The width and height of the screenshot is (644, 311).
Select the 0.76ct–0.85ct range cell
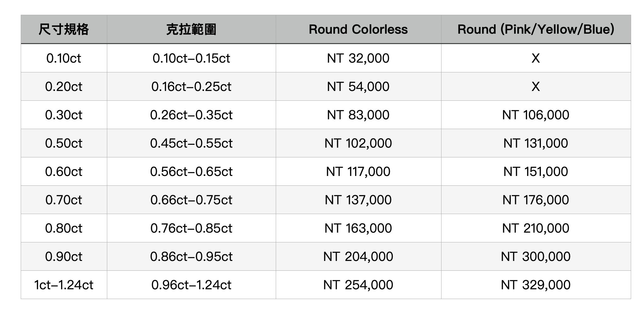pyautogui.click(x=191, y=228)
